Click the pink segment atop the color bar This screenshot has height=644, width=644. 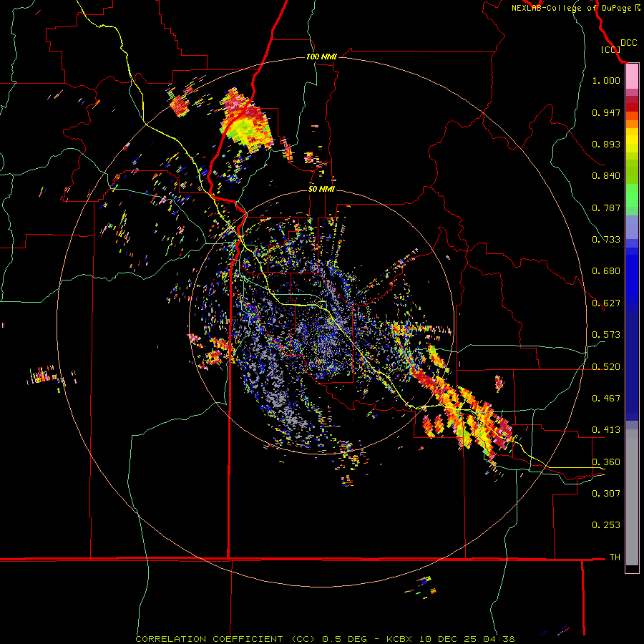632,77
